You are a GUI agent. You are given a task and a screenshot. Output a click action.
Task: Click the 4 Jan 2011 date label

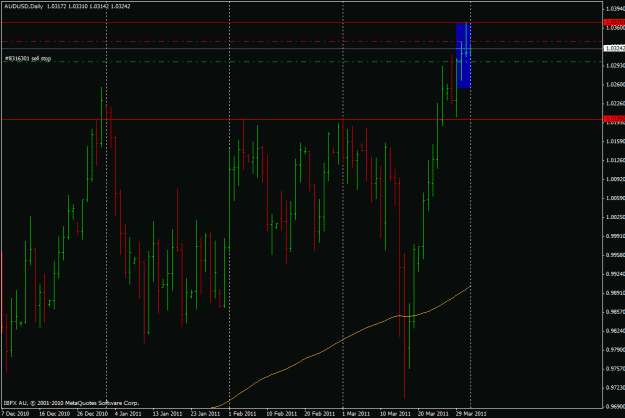(128, 414)
